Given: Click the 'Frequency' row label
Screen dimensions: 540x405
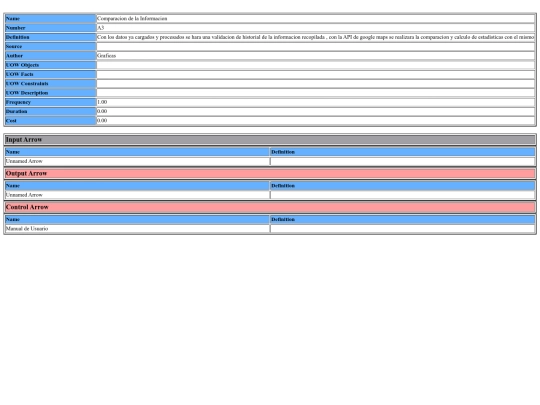Looking at the screenshot, I should click(x=18, y=102).
